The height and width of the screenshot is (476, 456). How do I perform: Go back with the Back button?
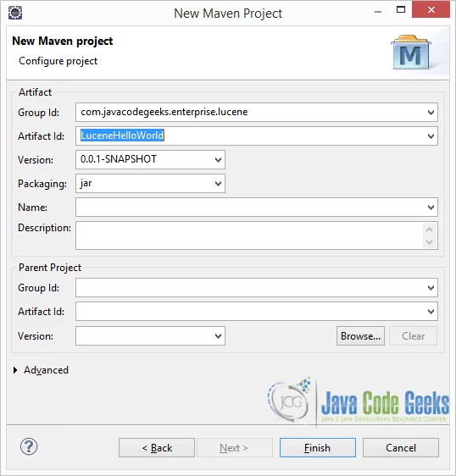157,448
